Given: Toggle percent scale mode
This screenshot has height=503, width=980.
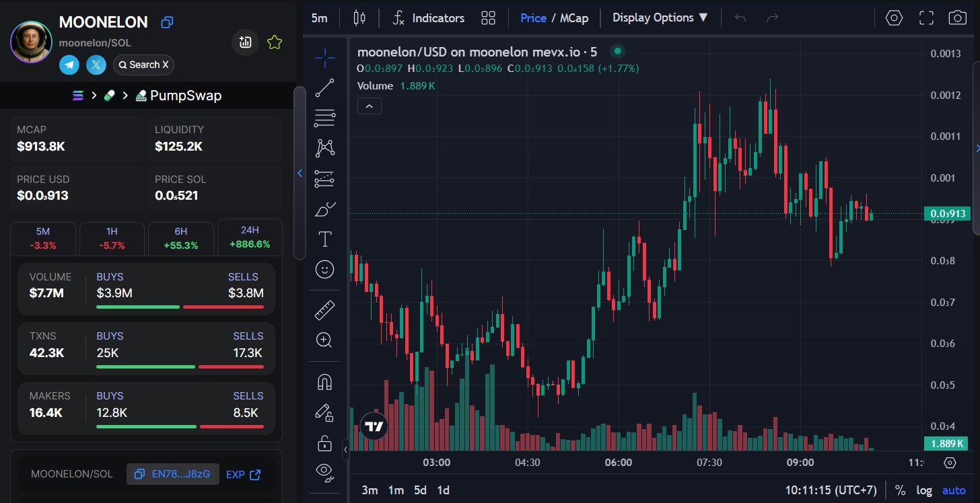Looking at the screenshot, I should click(900, 490).
